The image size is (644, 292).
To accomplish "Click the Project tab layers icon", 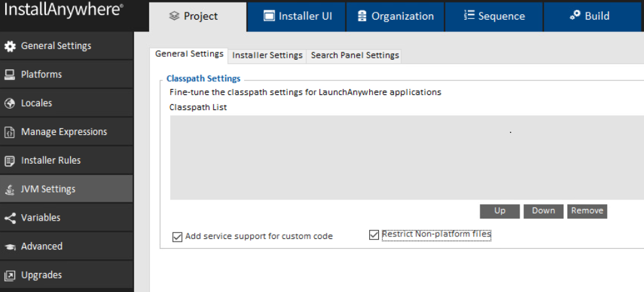I will coord(174,16).
